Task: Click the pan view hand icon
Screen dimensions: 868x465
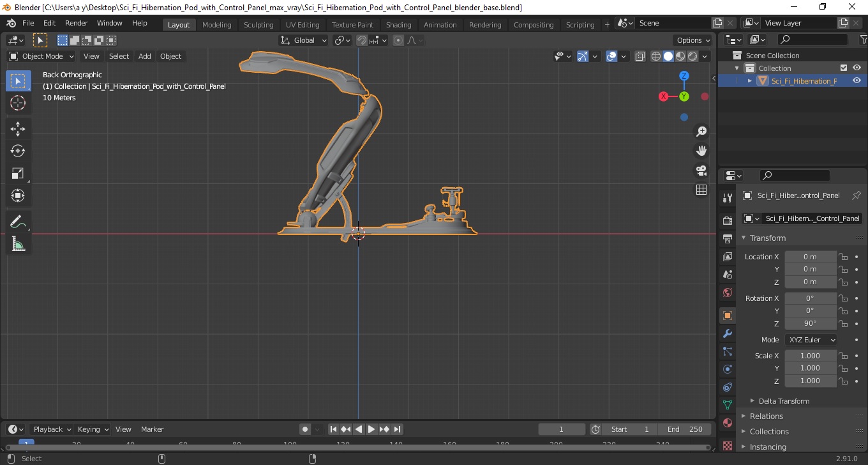Action: 701,151
